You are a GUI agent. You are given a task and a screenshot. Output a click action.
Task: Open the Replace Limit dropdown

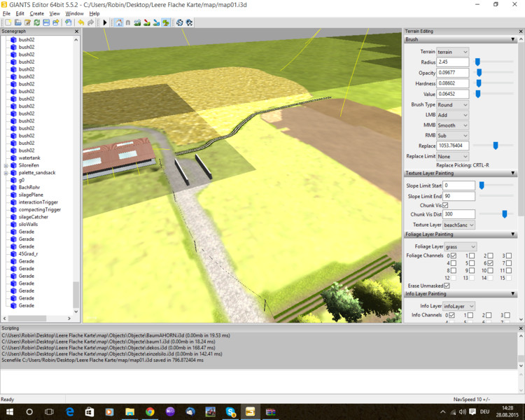tap(452, 156)
